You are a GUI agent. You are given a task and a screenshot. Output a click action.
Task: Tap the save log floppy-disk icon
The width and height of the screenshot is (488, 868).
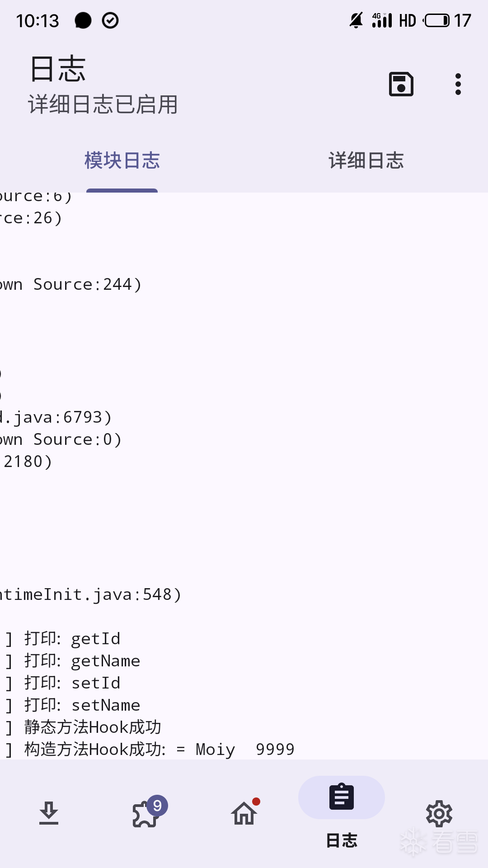coord(401,84)
